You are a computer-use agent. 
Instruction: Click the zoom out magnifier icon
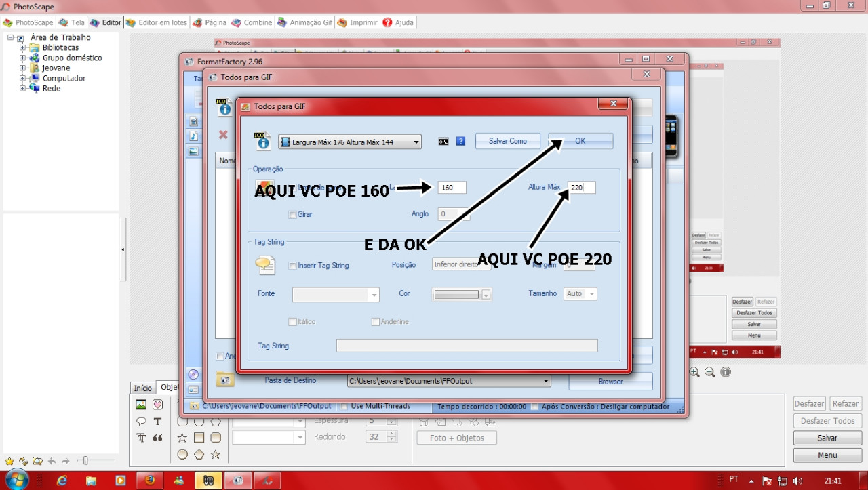[709, 372]
